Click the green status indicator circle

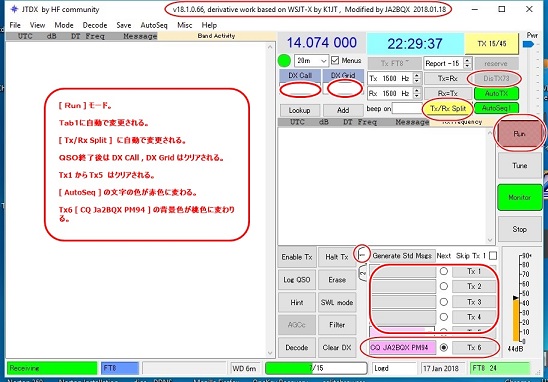pyautogui.click(x=284, y=61)
